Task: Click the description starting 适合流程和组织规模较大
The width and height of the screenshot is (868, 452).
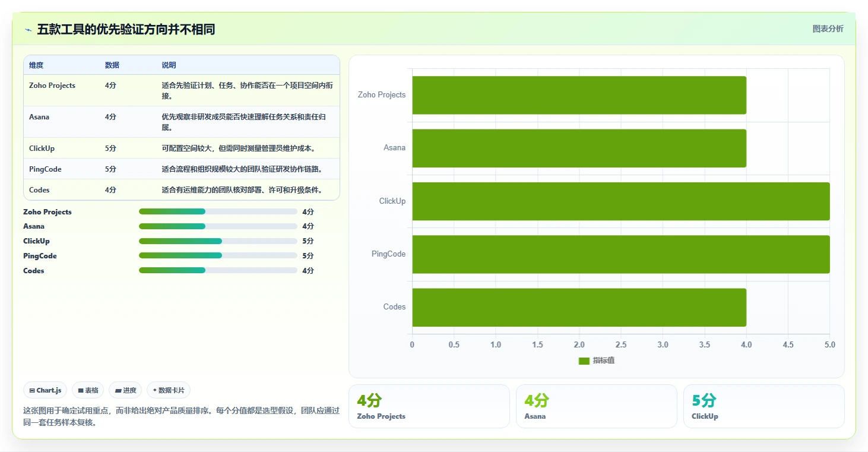Action: click(243, 169)
